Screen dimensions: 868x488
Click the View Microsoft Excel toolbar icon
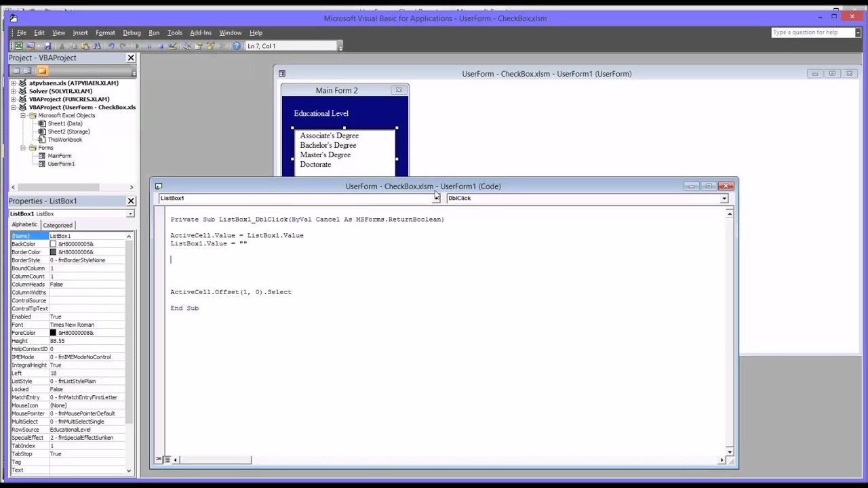pos(18,46)
